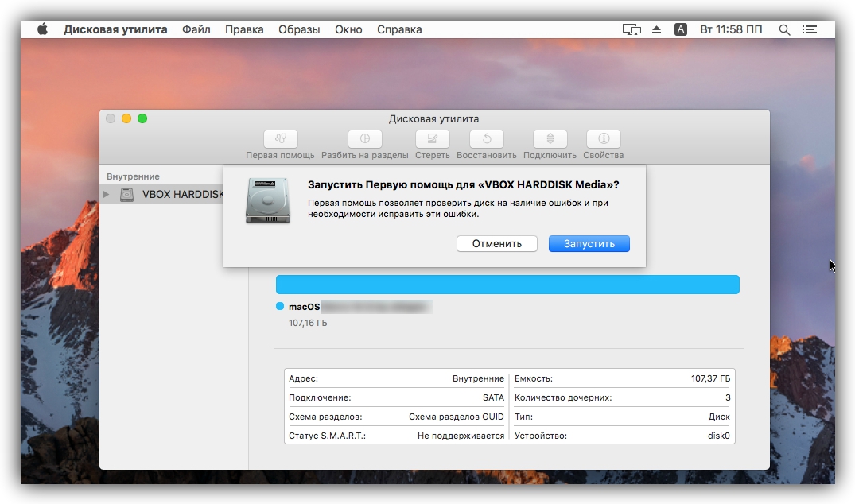Open the Справка menu

pos(399,29)
